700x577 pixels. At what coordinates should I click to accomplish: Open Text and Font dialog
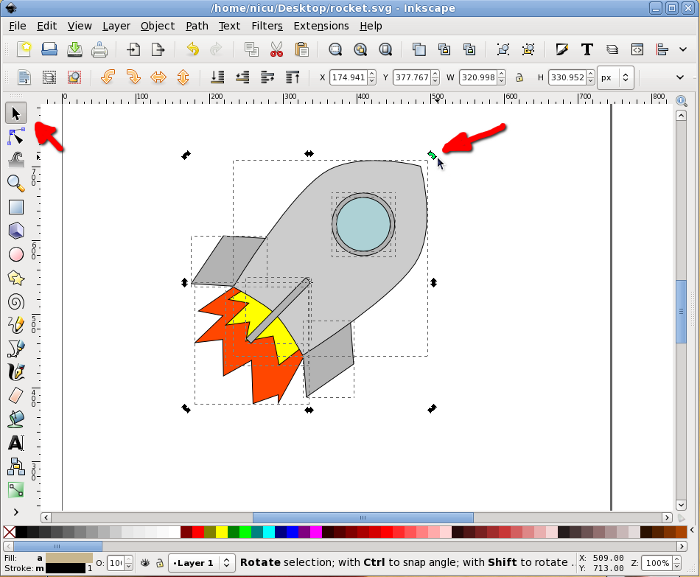587,49
